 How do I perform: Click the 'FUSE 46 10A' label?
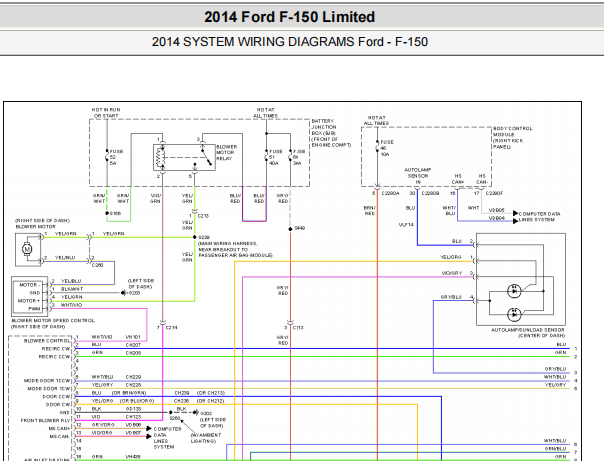coord(387,148)
